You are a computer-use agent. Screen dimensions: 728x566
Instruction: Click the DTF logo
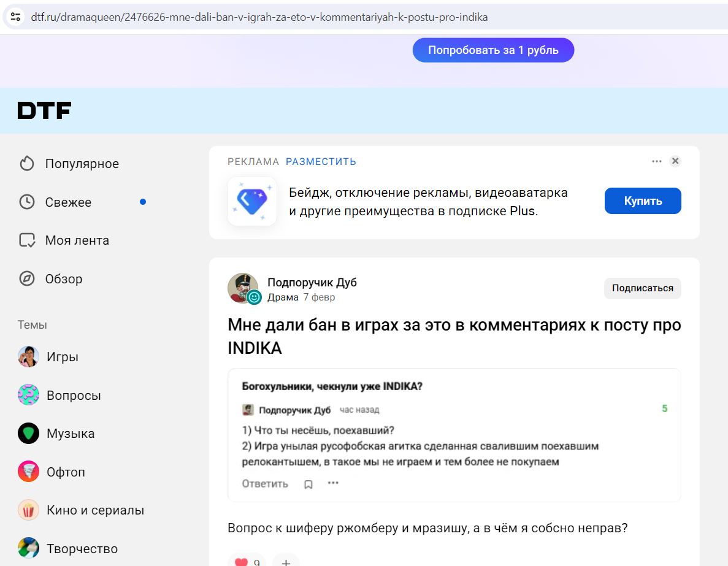point(44,110)
